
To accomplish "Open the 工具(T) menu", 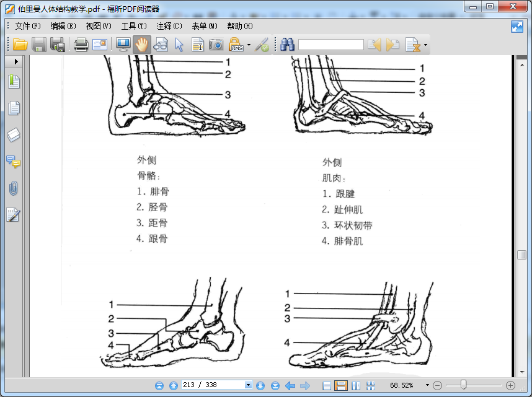I will [134, 26].
